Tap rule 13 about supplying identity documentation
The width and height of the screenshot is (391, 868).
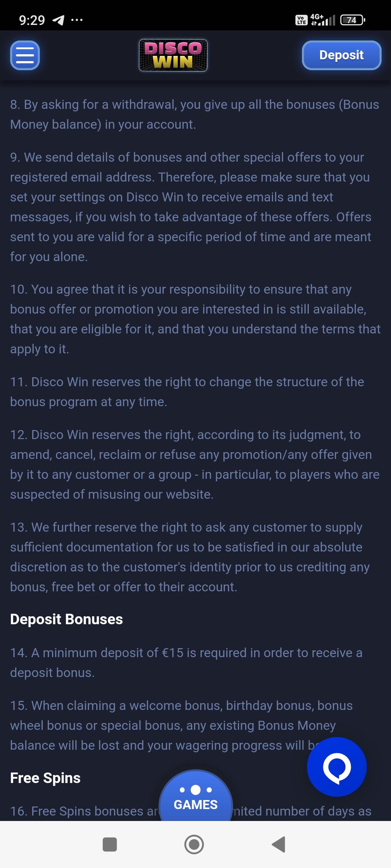[x=190, y=557]
